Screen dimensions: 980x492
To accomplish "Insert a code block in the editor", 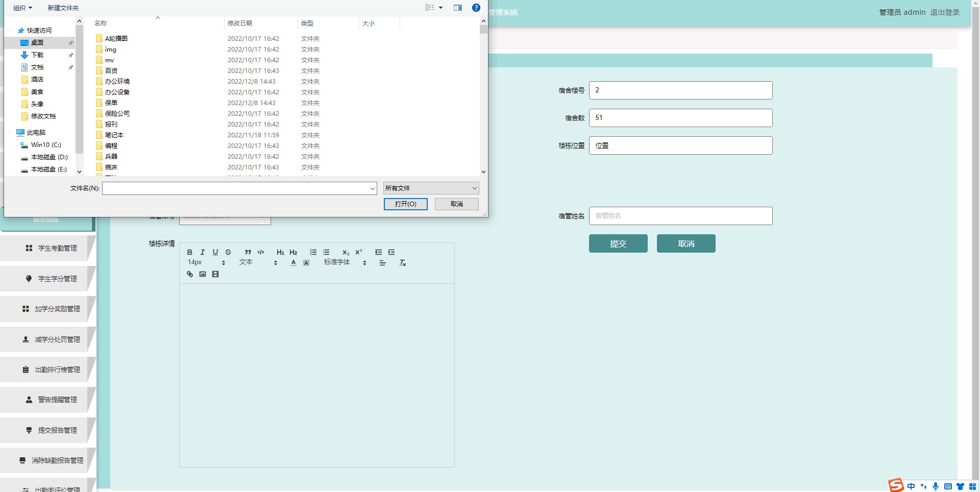I will [x=261, y=252].
